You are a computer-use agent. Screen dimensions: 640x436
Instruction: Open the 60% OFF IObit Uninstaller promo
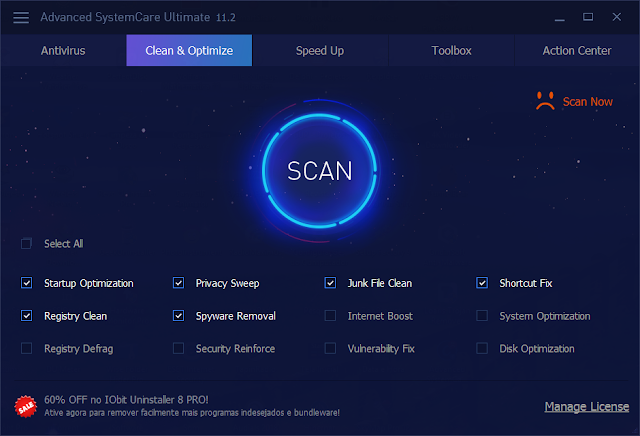click(x=126, y=400)
